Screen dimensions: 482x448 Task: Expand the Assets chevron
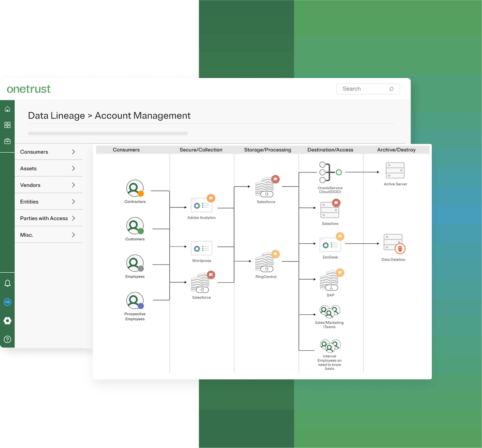coord(73,168)
